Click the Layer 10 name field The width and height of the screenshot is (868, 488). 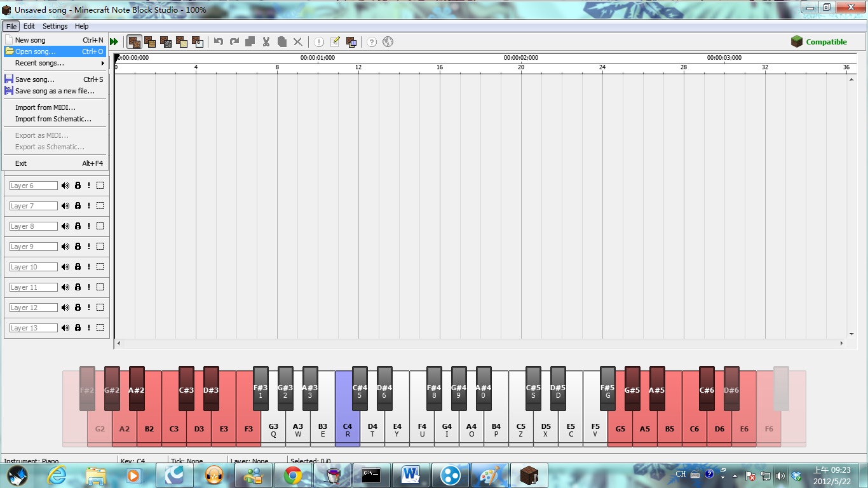[33, 267]
